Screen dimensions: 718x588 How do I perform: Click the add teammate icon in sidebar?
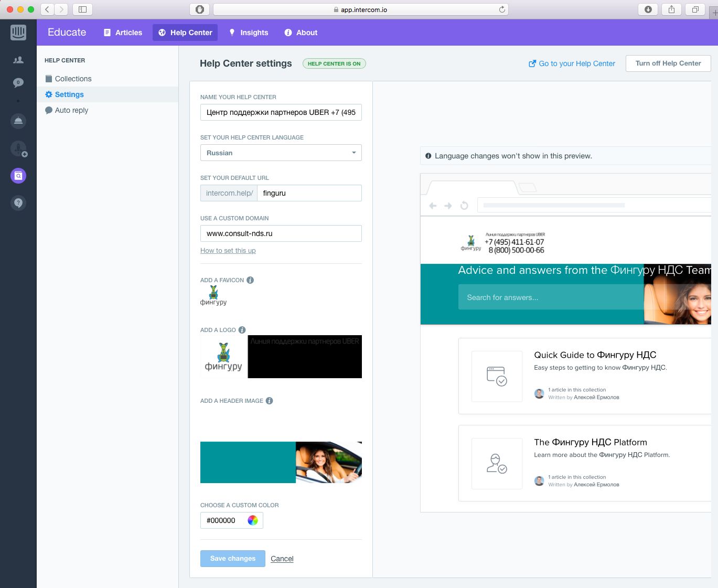pos(19,149)
